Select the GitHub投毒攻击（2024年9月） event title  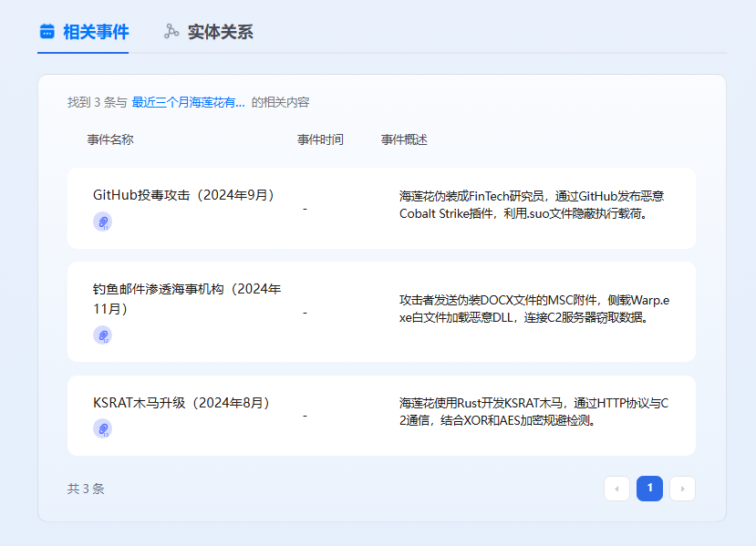click(183, 195)
